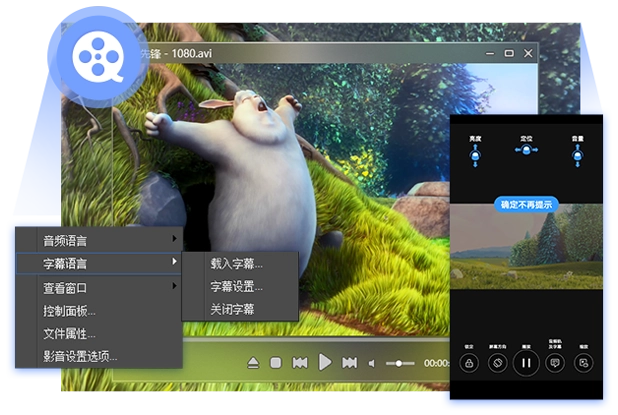This screenshot has height=415, width=618.
Task: Click the volume slider knob
Action: pos(400,362)
